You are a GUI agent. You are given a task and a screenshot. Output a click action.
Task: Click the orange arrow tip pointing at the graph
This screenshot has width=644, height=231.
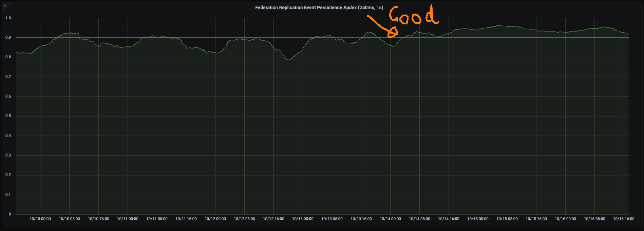coord(393,33)
